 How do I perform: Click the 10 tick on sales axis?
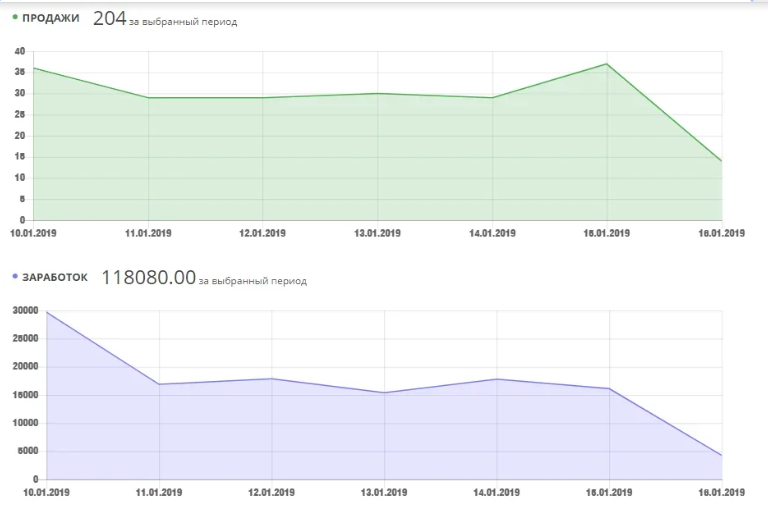click(x=20, y=178)
